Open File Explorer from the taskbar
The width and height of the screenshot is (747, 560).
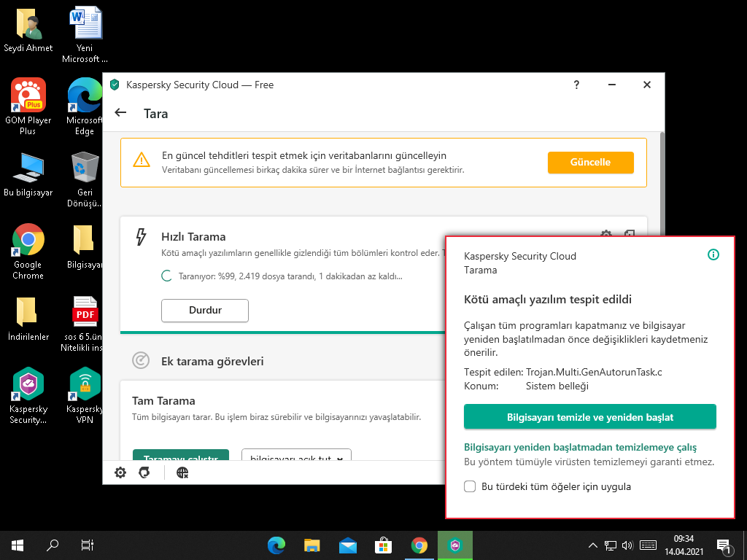click(x=312, y=545)
